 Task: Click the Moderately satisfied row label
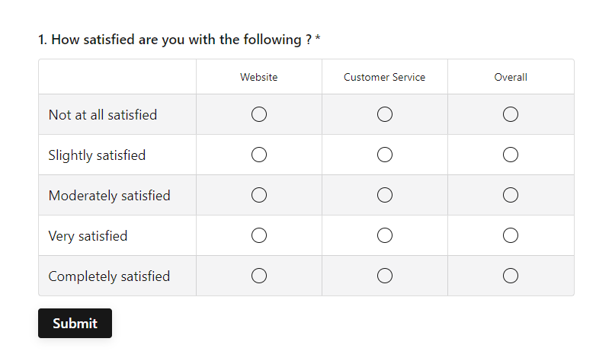tap(109, 196)
